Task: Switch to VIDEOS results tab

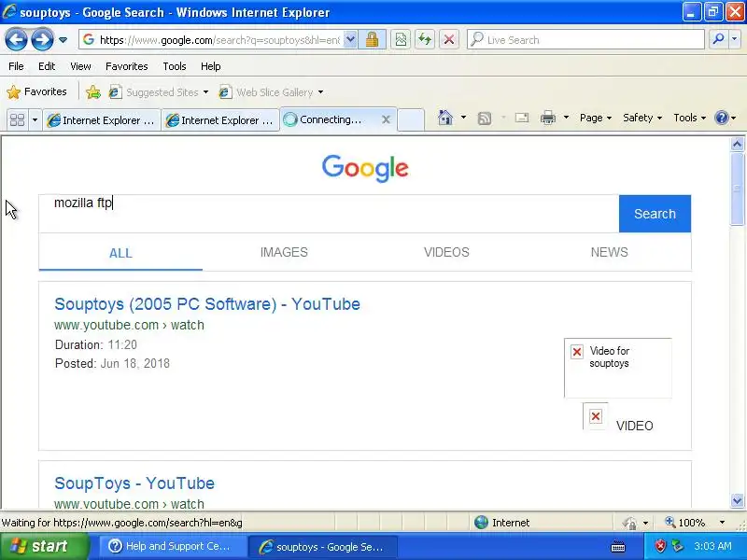Action: (x=446, y=252)
